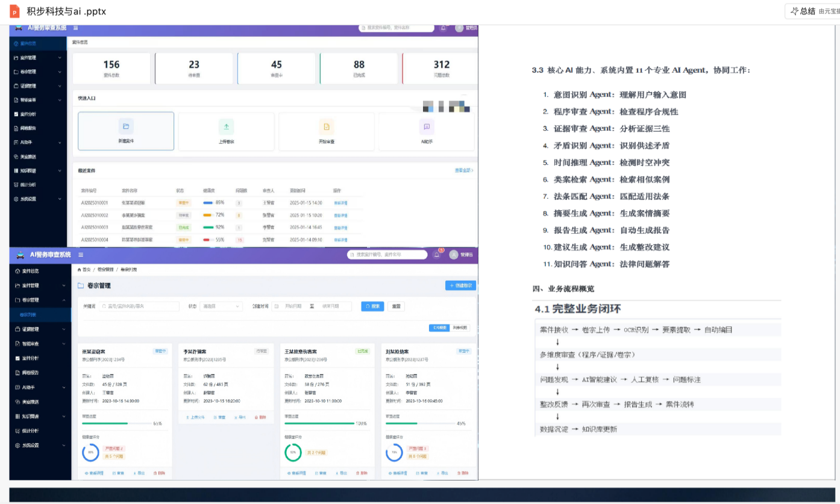
Task: Click the orange pptx file icon beside title
Action: [x=14, y=11]
